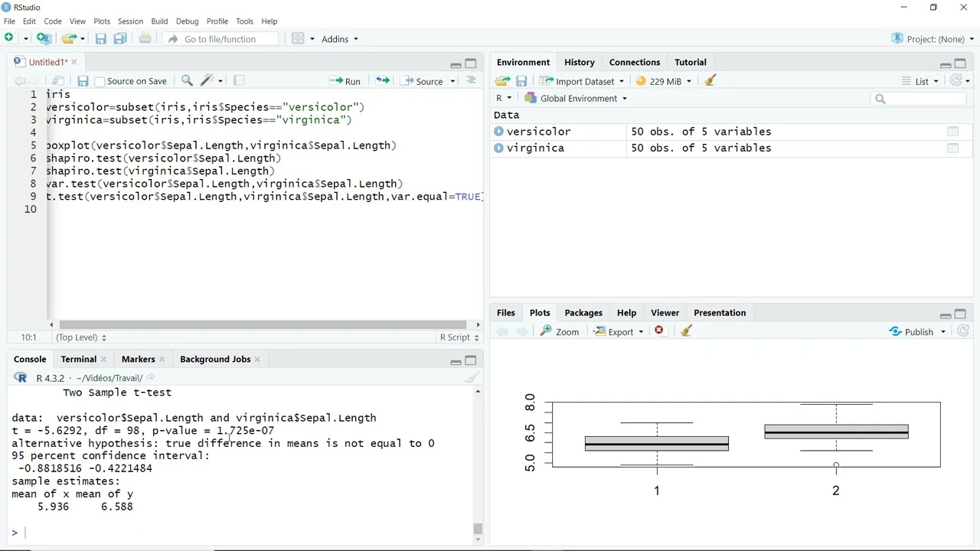Image resolution: width=980 pixels, height=551 pixels.
Task: View virginica data table grid icon
Action: click(x=952, y=148)
